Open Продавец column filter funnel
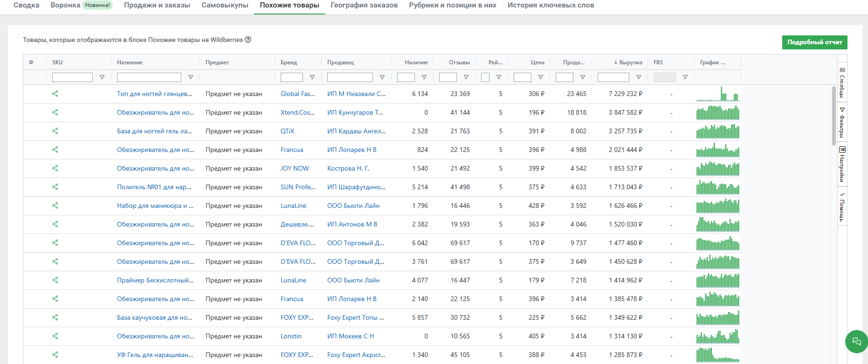 pos(382,77)
